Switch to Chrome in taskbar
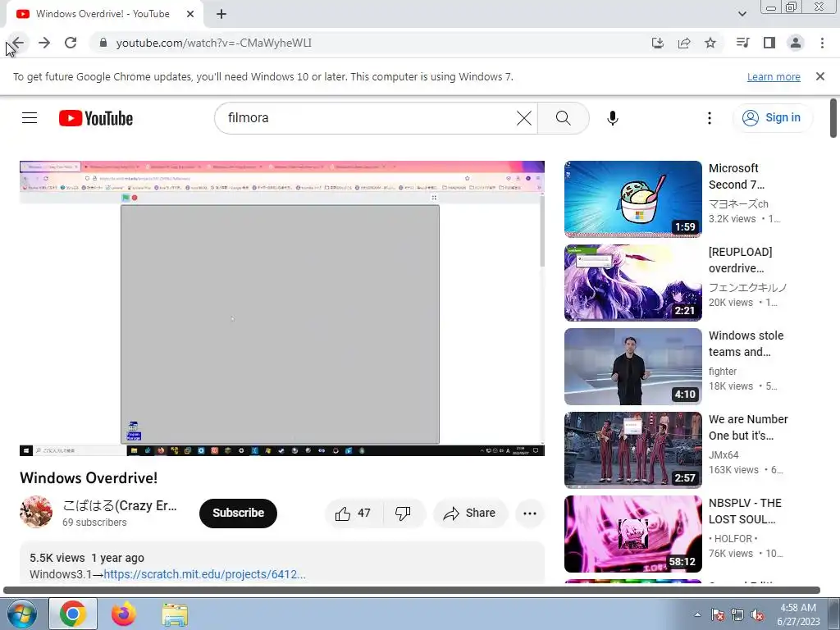The height and width of the screenshot is (630, 840). [73, 614]
